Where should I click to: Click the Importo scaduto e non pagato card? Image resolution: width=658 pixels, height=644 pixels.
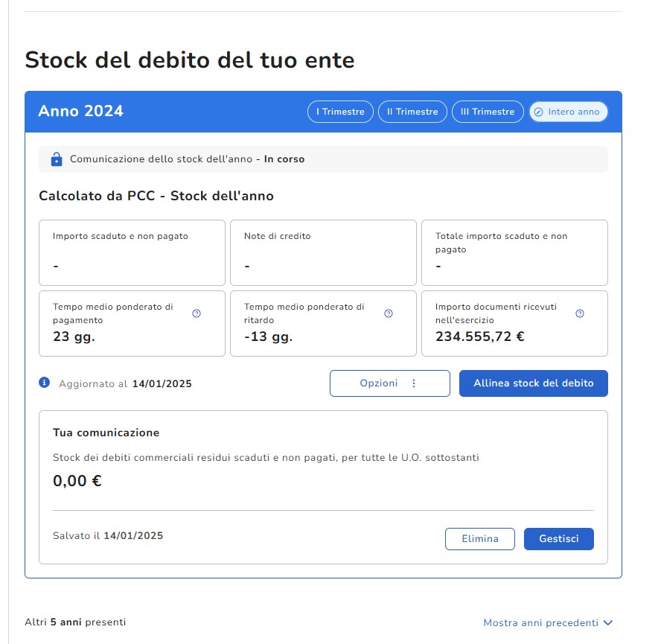click(x=132, y=252)
